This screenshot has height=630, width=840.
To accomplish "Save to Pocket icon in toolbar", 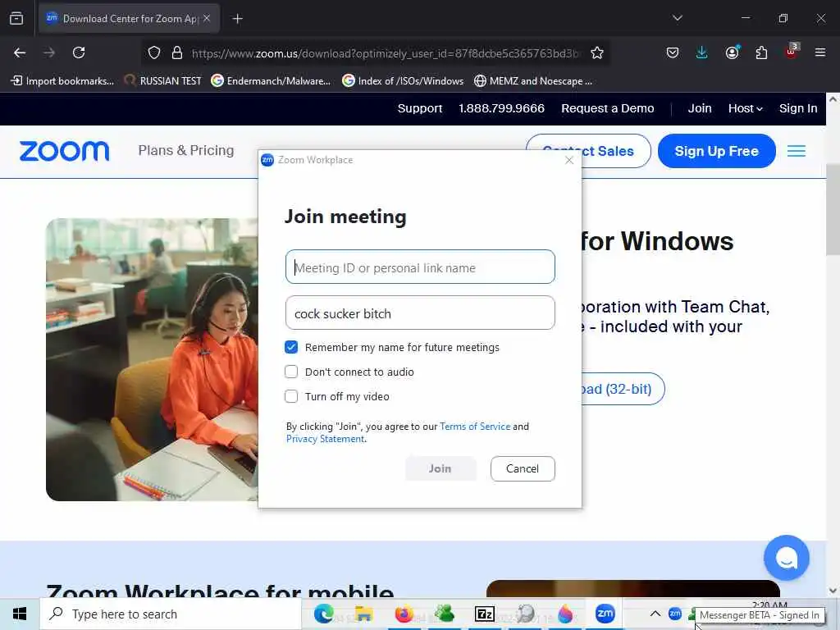I will pos(673,52).
